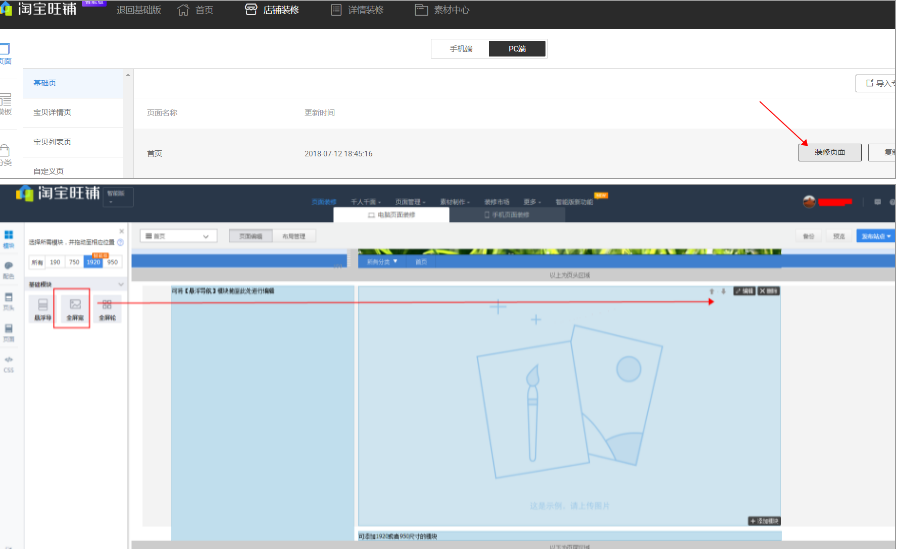
Task: Move module up with the up arrow
Action: pos(711,291)
